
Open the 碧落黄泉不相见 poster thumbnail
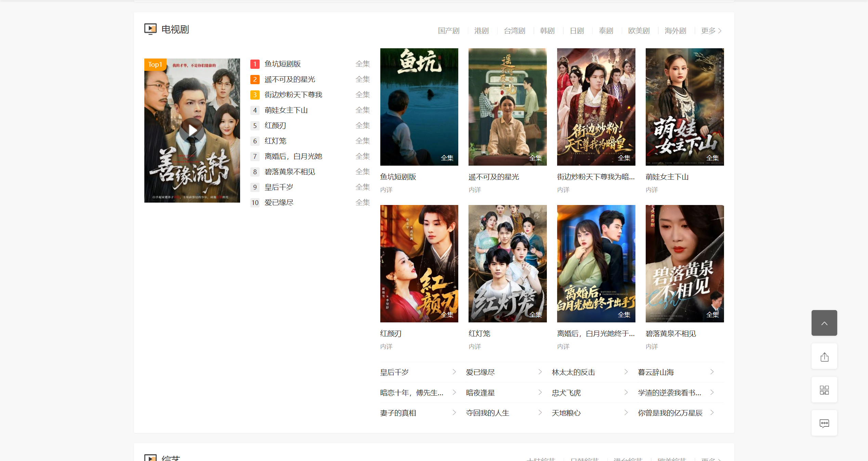point(684,264)
